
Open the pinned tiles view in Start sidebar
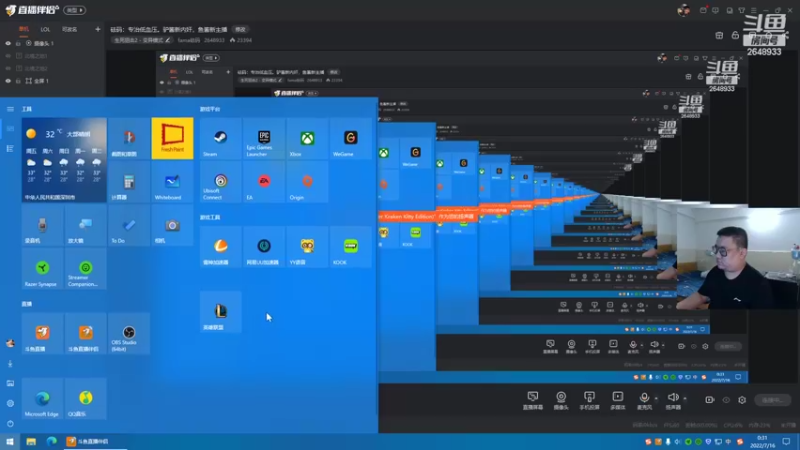[x=10, y=129]
